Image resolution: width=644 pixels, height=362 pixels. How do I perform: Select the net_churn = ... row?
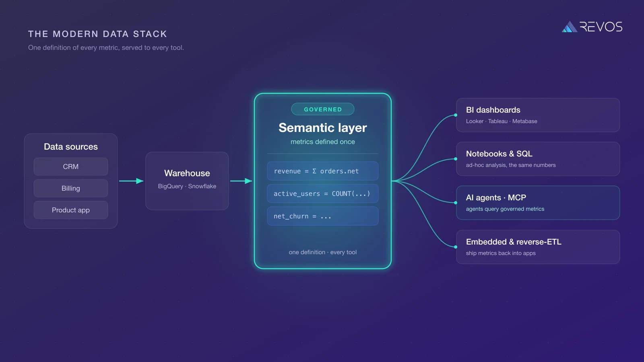click(x=323, y=216)
